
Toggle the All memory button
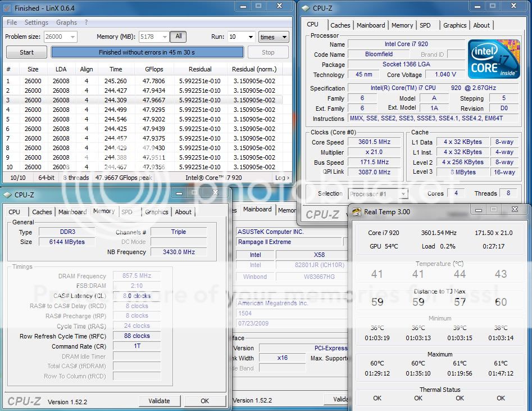coord(179,37)
